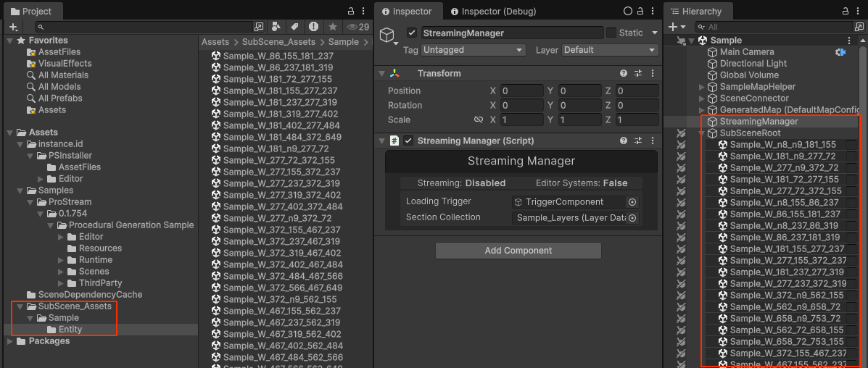This screenshot has width=868, height=368.
Task: Open Sample scene three-dot context menu
Action: coord(849,41)
